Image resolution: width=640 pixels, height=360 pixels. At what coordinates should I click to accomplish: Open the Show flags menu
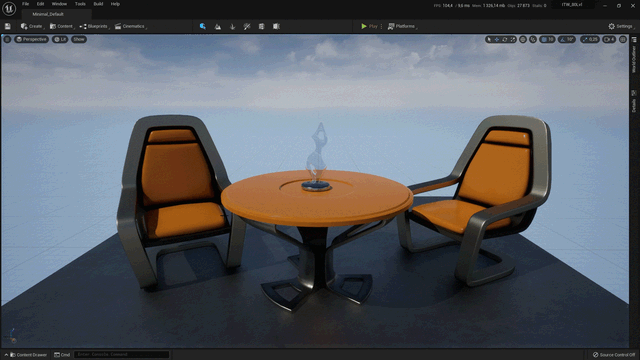[x=79, y=39]
